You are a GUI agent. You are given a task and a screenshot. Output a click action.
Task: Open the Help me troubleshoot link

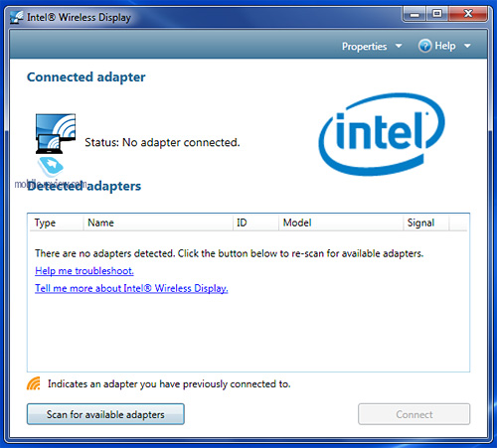(x=84, y=271)
